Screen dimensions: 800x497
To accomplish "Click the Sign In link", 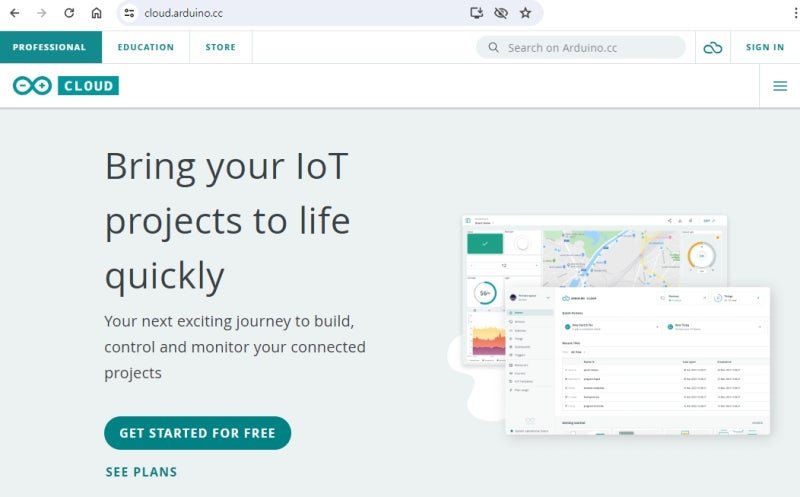I will point(765,47).
